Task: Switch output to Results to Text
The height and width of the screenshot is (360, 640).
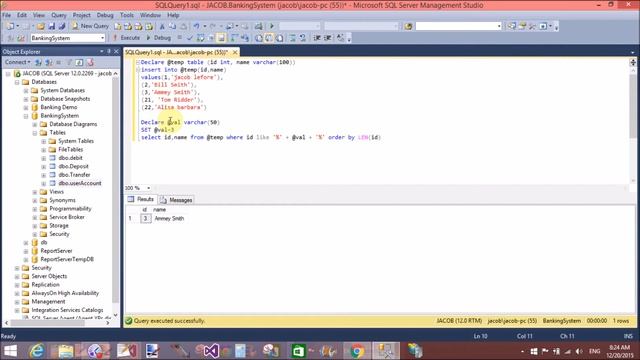Action: (x=259, y=38)
